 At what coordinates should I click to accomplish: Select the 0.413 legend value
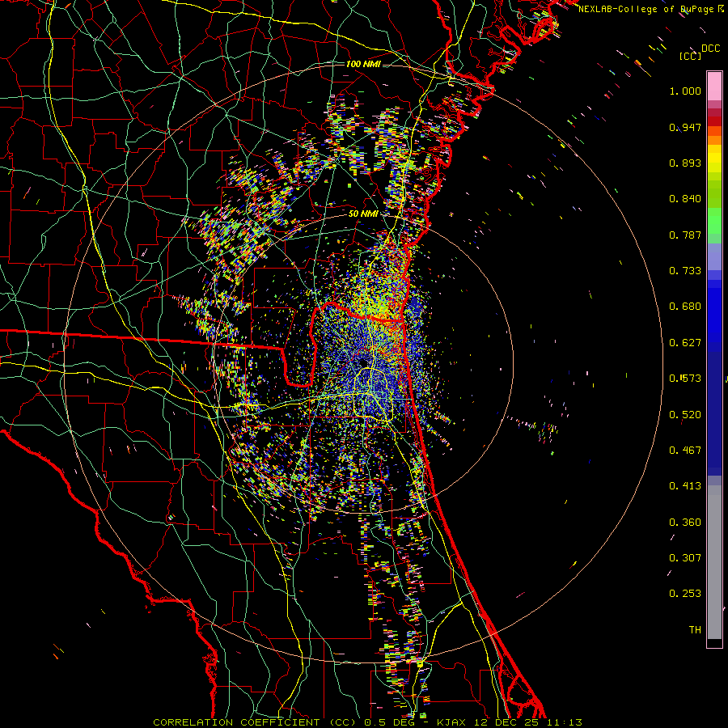[x=685, y=486]
